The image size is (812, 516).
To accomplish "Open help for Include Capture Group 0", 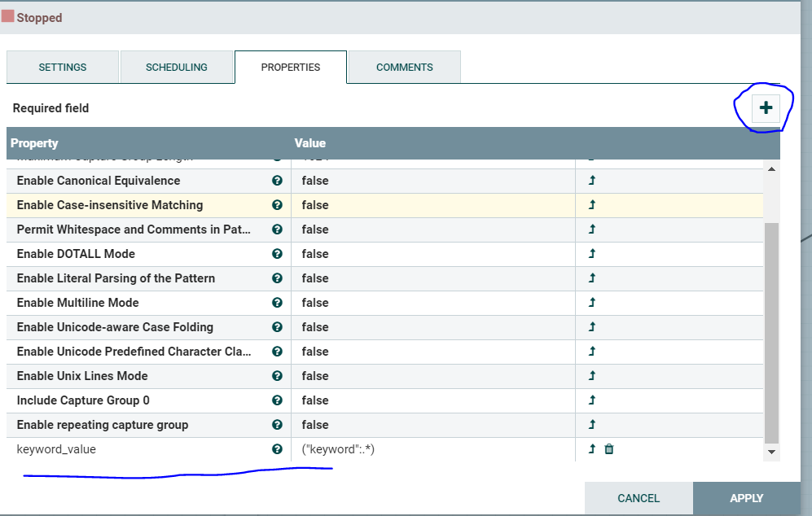I will 276,400.
